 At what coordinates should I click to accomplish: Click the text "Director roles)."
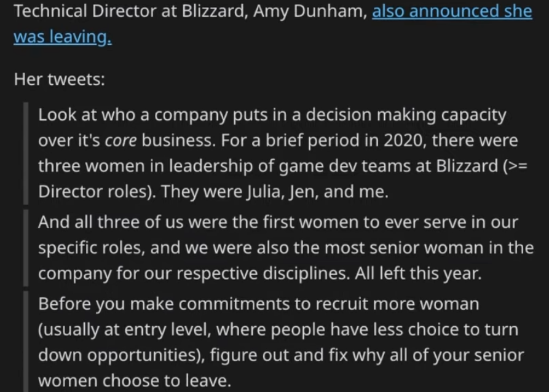point(97,192)
